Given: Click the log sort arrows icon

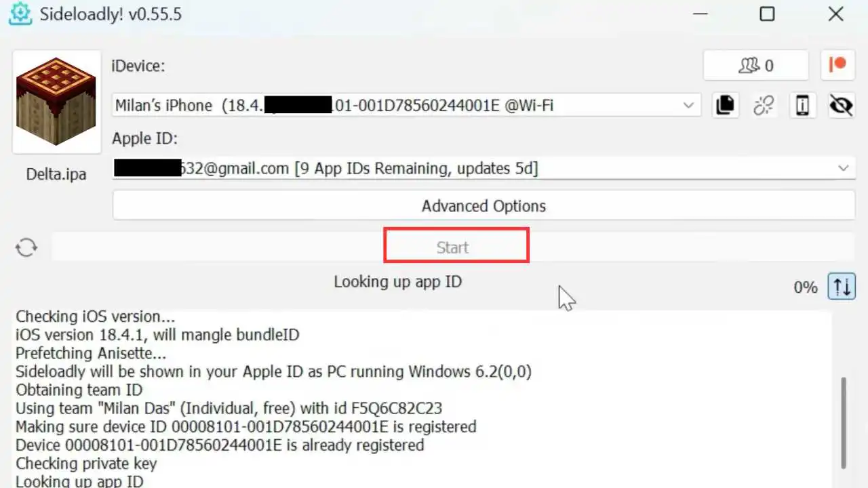Looking at the screenshot, I should [842, 286].
